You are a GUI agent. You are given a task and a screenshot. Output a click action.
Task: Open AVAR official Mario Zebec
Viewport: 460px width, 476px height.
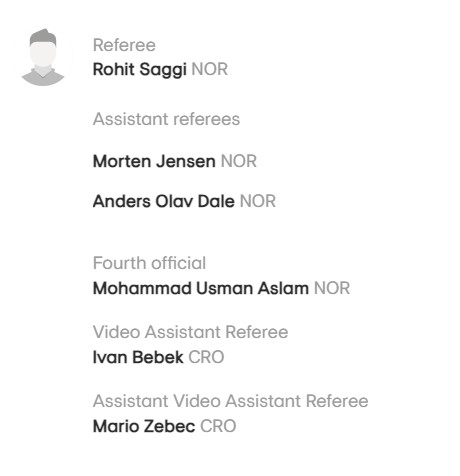point(144,426)
